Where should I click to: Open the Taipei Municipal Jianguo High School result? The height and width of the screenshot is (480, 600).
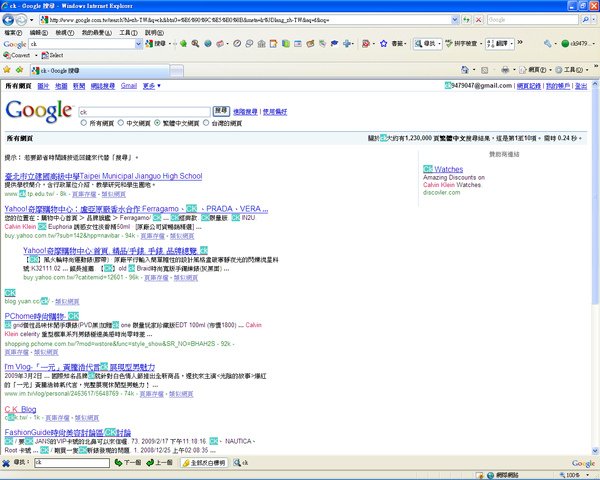coord(103,176)
